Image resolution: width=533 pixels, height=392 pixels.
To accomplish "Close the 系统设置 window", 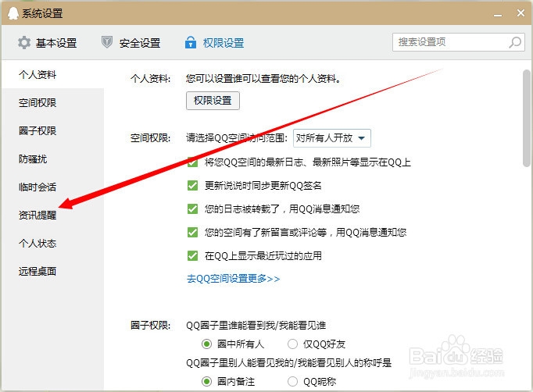I will (x=520, y=13).
